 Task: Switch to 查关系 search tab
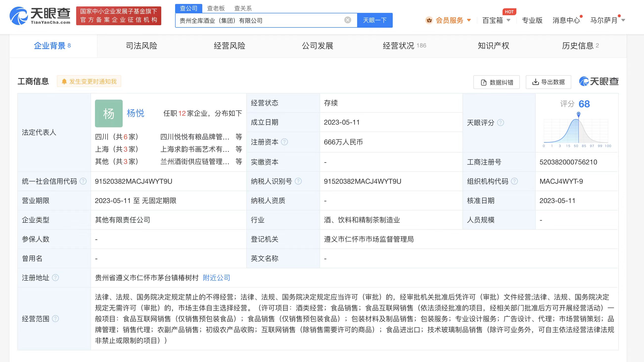click(243, 8)
